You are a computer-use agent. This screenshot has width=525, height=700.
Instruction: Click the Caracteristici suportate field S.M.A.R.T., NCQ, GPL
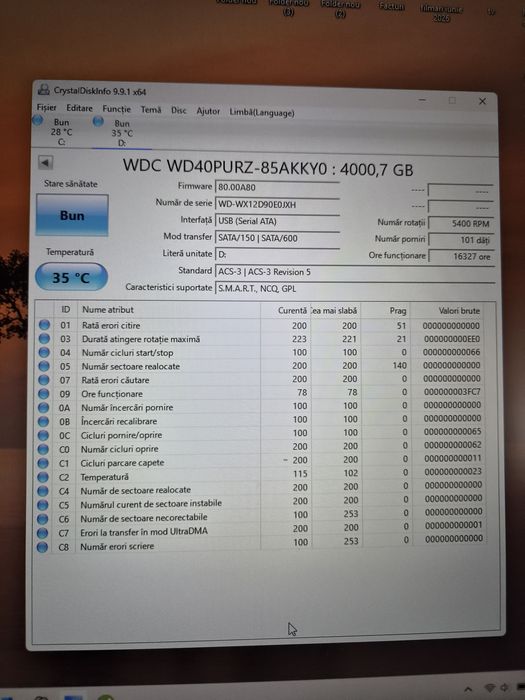coord(355,288)
